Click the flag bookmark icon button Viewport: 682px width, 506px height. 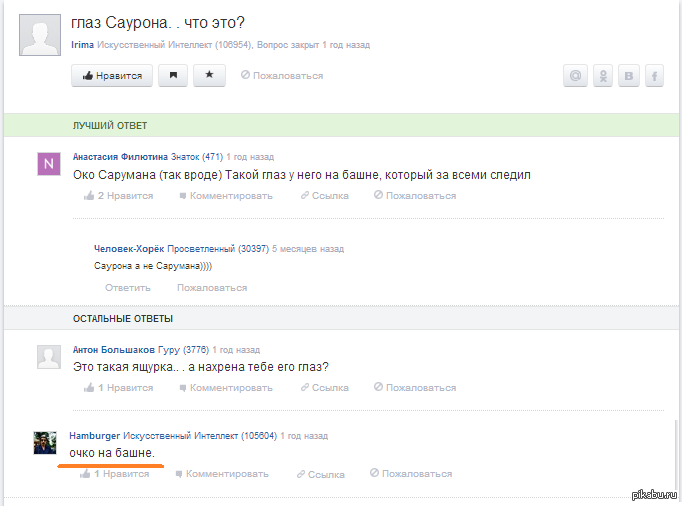pyautogui.click(x=172, y=75)
